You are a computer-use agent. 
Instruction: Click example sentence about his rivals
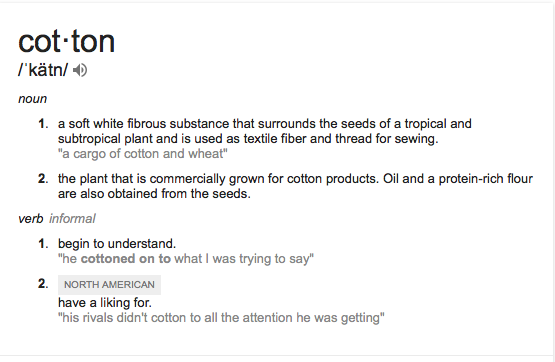(221, 318)
